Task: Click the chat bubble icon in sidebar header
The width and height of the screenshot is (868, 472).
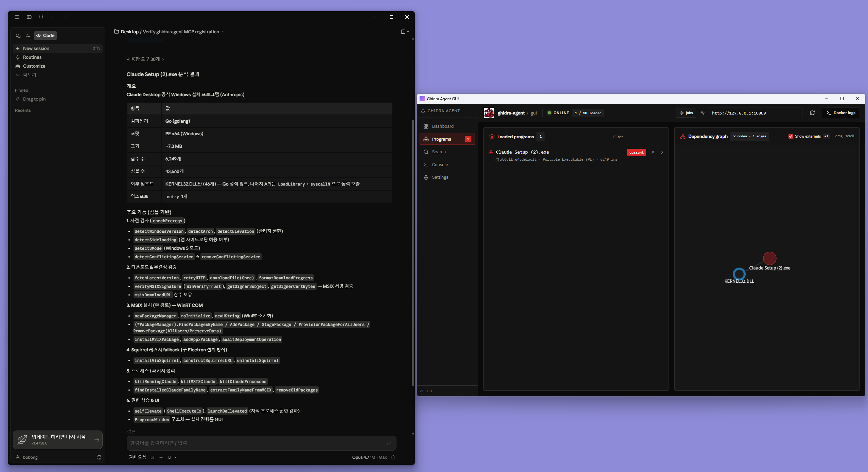Action: [18, 36]
